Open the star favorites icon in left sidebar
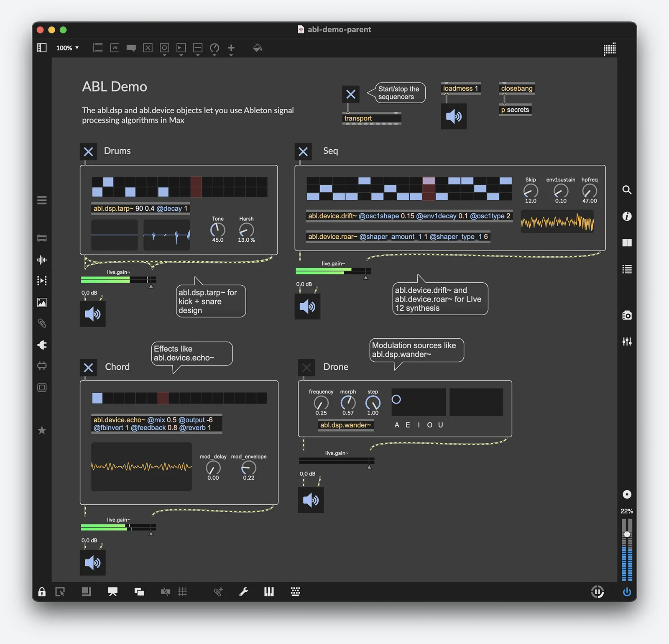The width and height of the screenshot is (669, 644). 42,430
